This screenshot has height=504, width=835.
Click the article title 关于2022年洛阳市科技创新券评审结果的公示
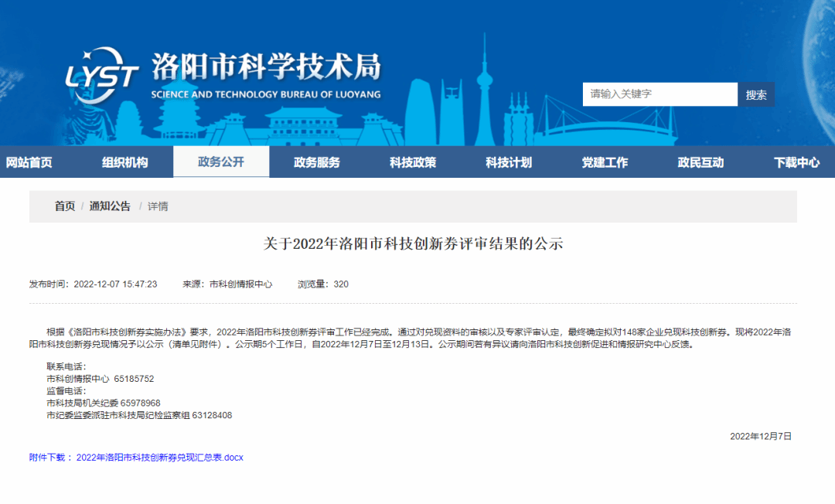click(413, 243)
